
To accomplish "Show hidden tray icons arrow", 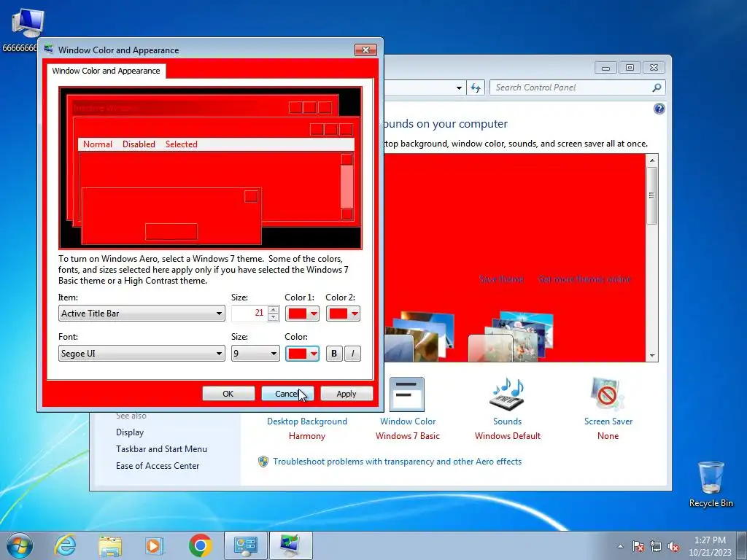I will [620, 546].
